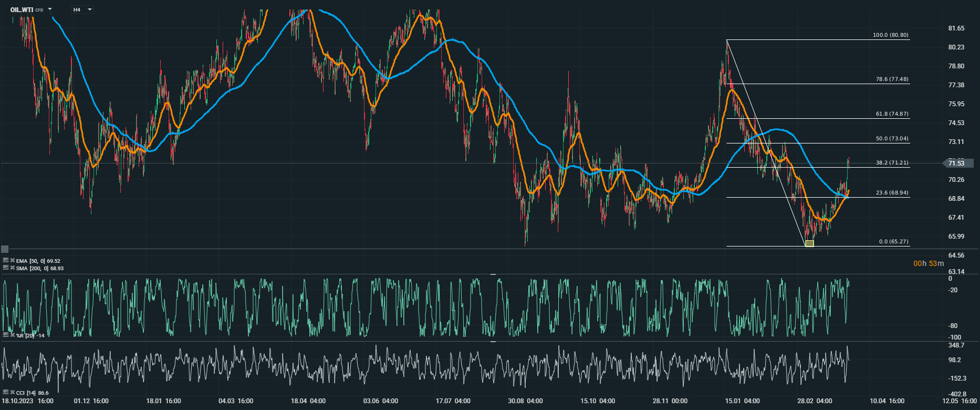The height and width of the screenshot is (410, 980).
Task: Open settings icon for %R indicator
Action: [6, 335]
